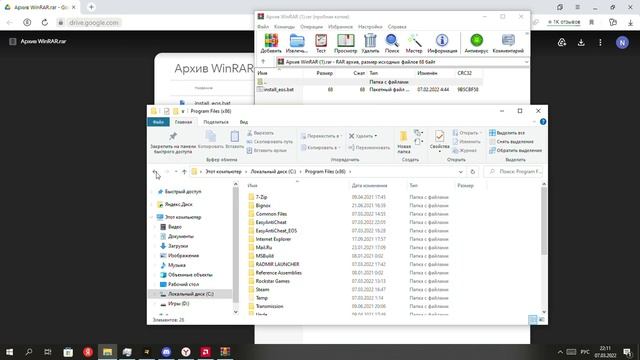640x360 pixels.
Task: Click Обратить выделение in Explorer ribbon
Action: tap(515, 151)
